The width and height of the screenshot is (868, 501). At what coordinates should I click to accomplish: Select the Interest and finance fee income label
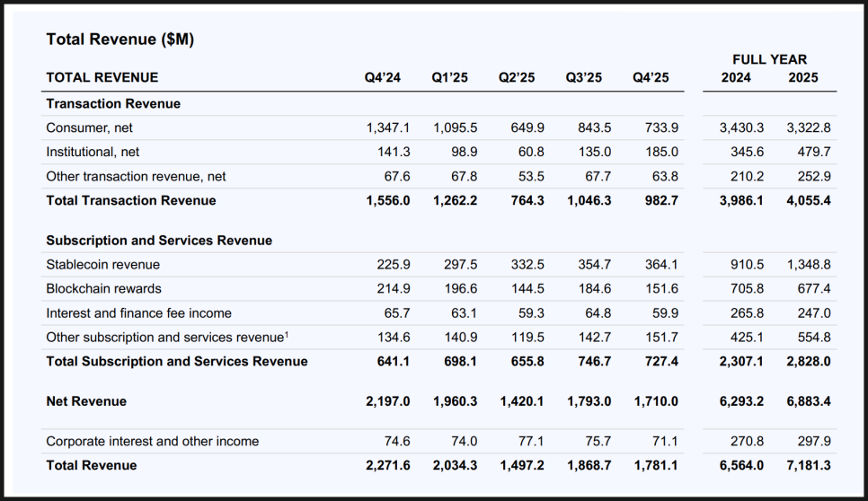(x=138, y=313)
